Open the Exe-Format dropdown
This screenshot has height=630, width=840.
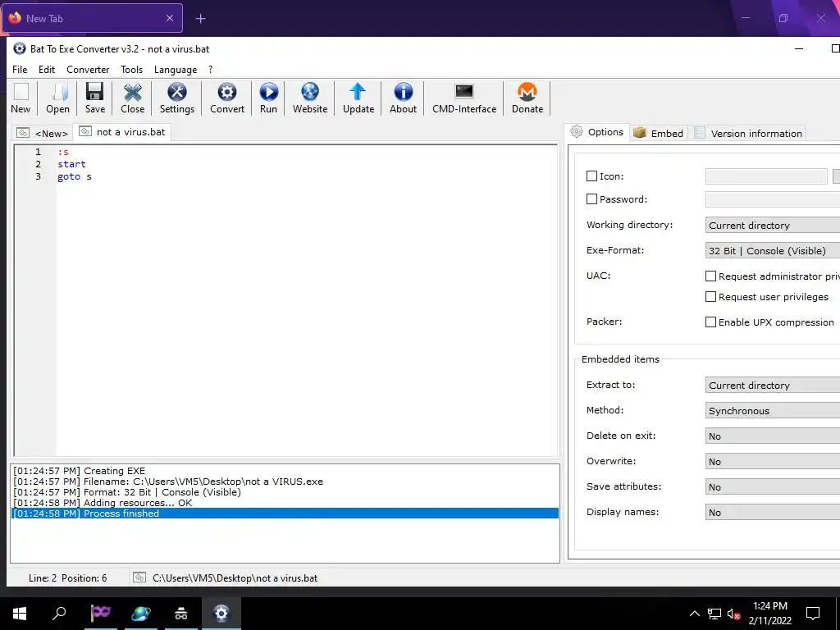(773, 250)
